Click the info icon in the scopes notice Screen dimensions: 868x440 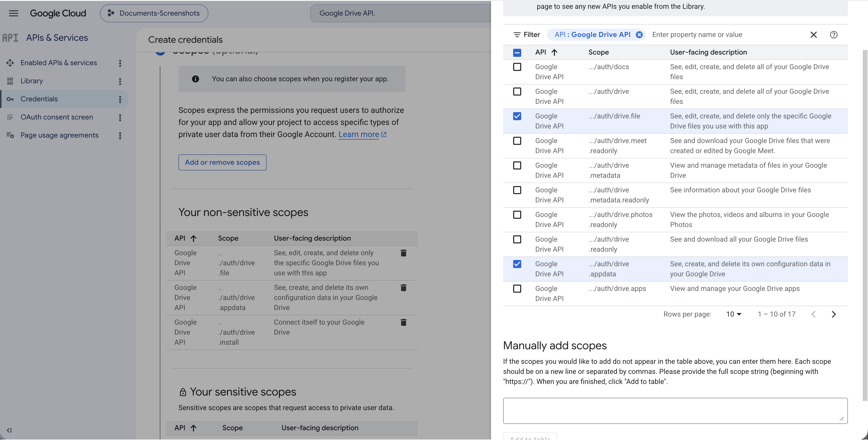coord(196,79)
